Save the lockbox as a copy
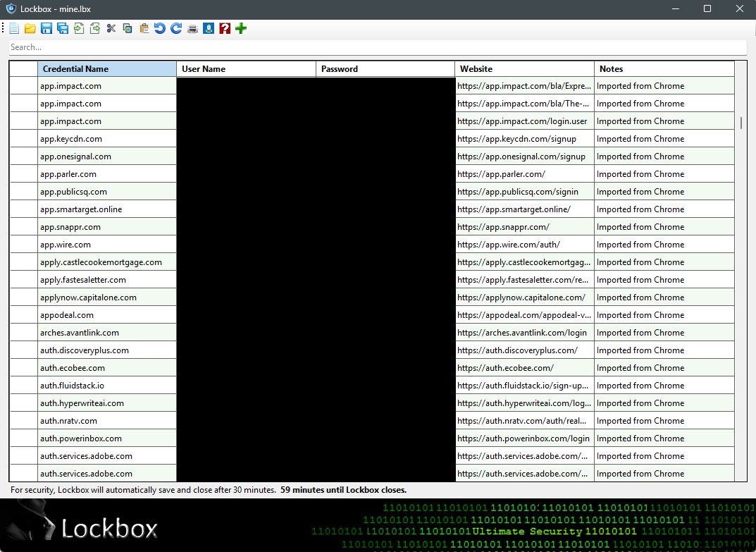Screen dimensions: 756x552 coord(62,28)
